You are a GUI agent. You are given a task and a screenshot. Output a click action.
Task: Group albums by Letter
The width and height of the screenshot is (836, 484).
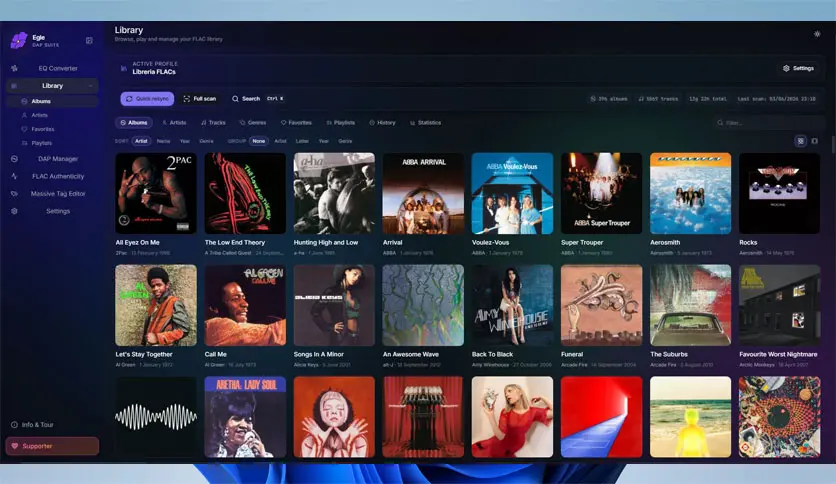[302, 141]
